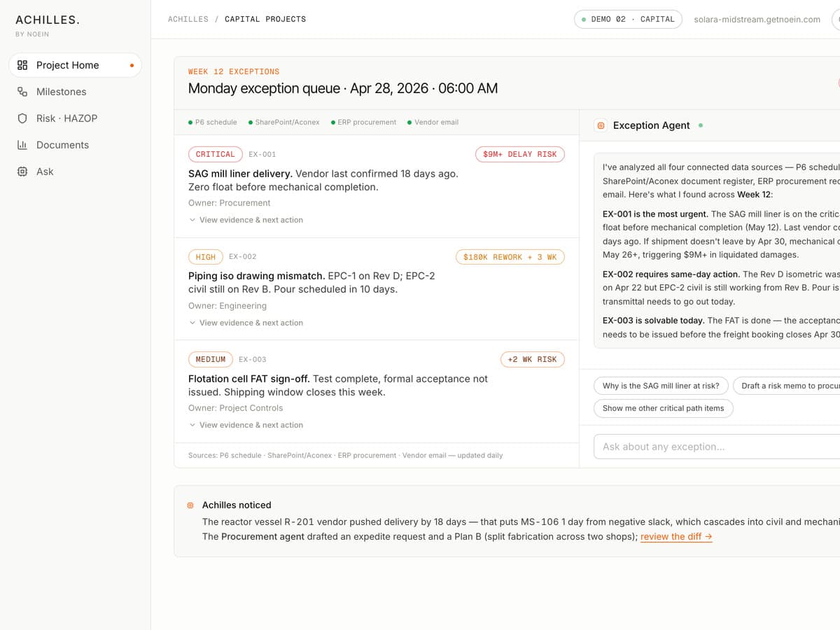Open the 'review the diff' link
This screenshot has width=840, height=630.
[676, 537]
